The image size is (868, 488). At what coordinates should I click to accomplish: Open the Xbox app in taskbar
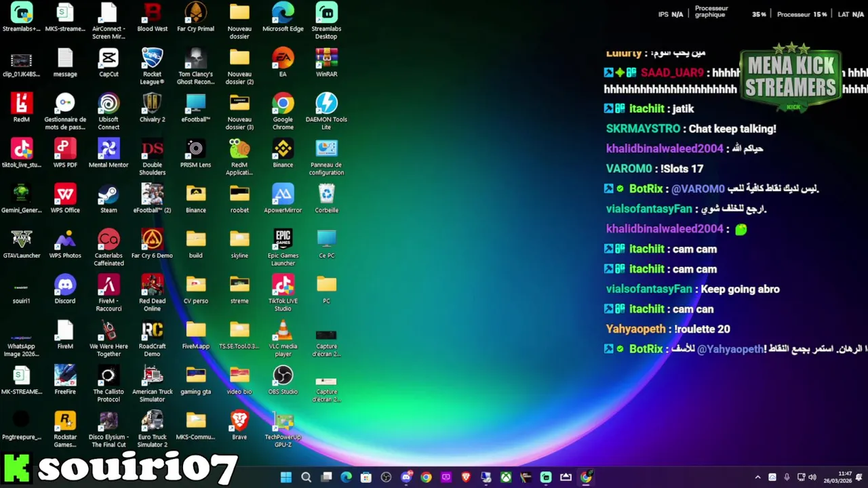click(506, 477)
